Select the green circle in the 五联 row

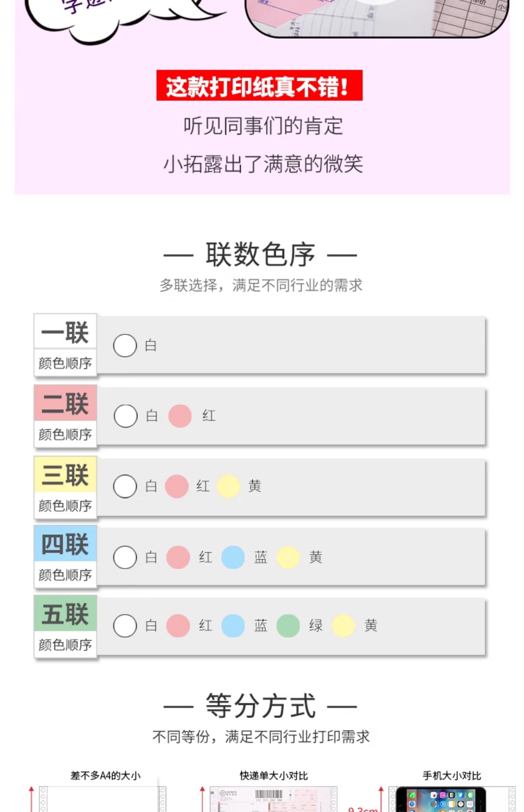pyautogui.click(x=288, y=626)
